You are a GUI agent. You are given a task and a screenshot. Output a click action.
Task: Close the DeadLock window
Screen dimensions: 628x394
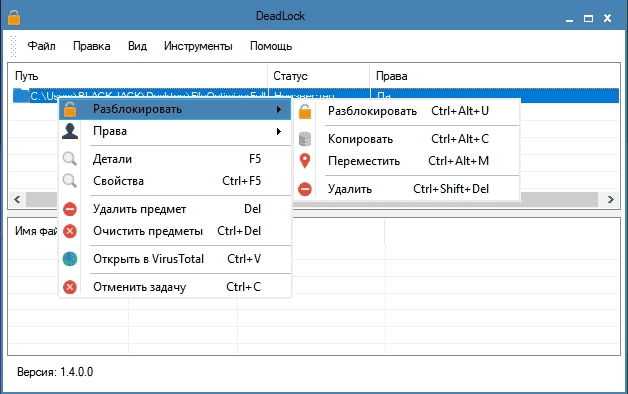tap(608, 18)
